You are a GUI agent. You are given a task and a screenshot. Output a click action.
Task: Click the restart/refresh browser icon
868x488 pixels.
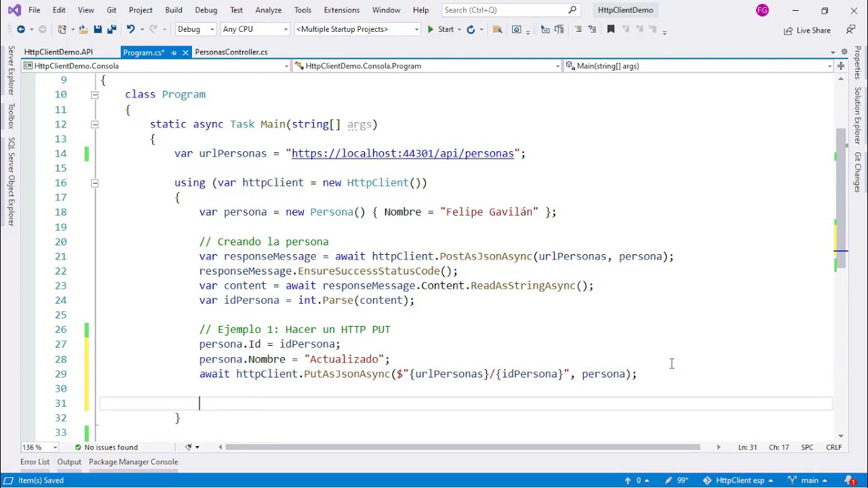click(x=471, y=29)
